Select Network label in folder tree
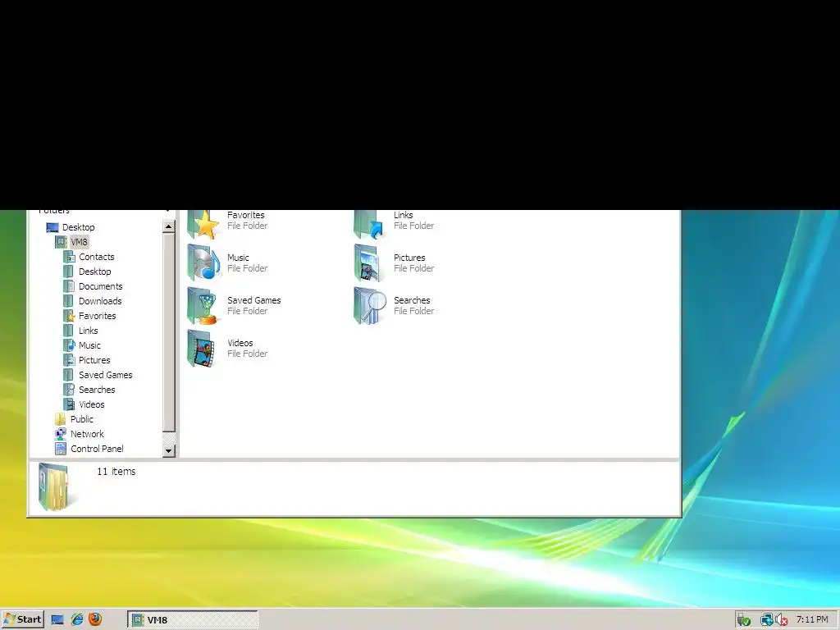Viewport: 840px width, 630px height. 87,434
